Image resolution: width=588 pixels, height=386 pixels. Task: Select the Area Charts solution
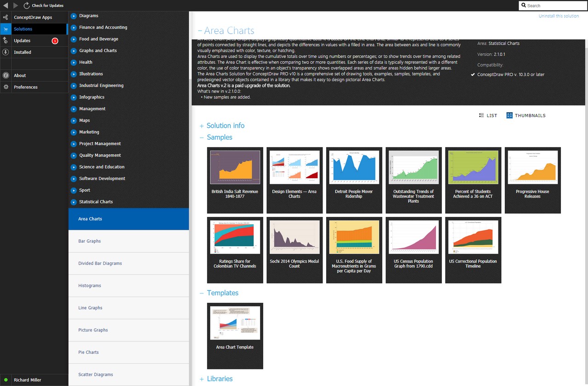pyautogui.click(x=129, y=219)
